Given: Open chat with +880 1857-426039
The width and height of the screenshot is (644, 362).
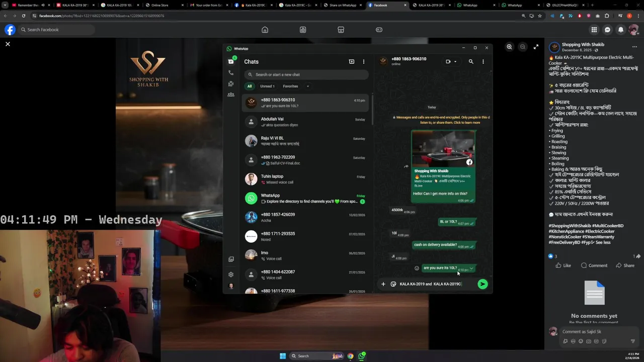Looking at the screenshot, I should tap(306, 217).
